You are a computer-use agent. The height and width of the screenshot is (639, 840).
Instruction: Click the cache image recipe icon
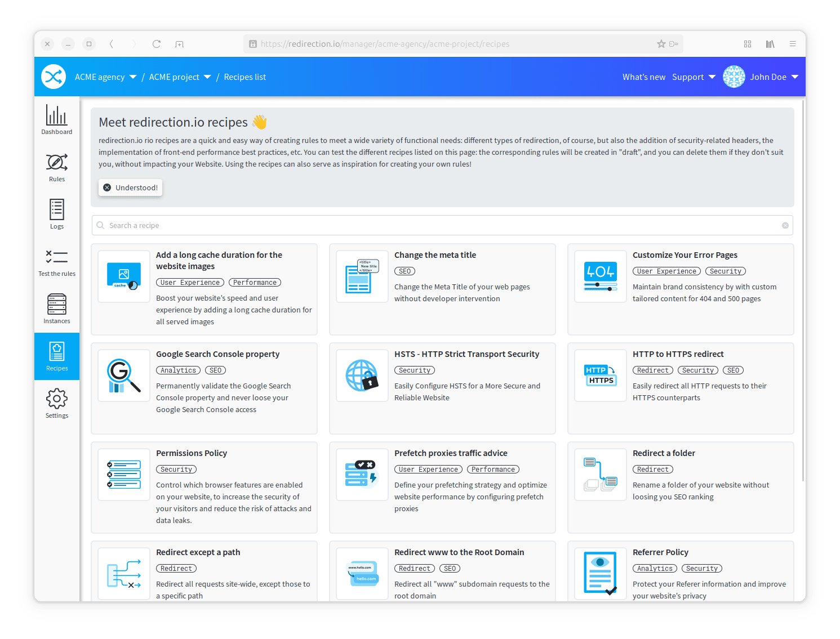124,276
